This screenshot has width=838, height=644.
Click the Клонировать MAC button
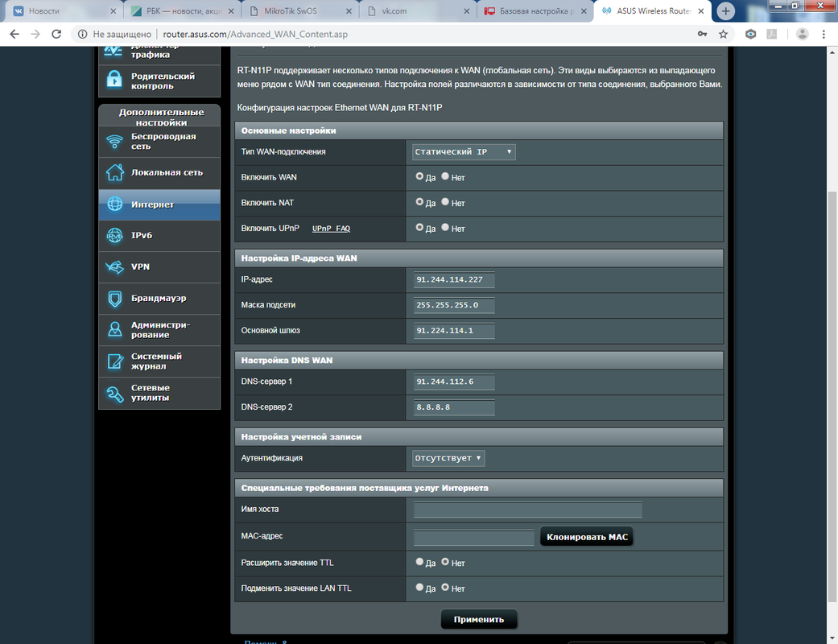pyautogui.click(x=587, y=537)
